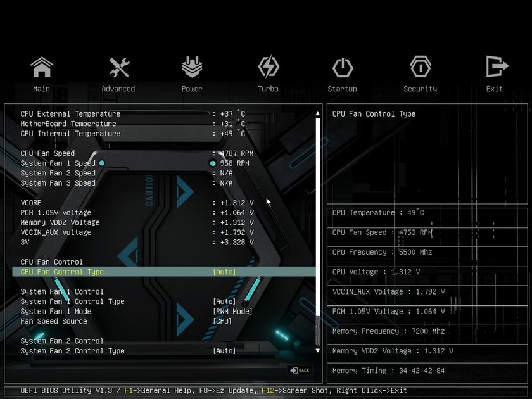Click the Power plug icon
The image size is (532, 399).
tap(192, 67)
